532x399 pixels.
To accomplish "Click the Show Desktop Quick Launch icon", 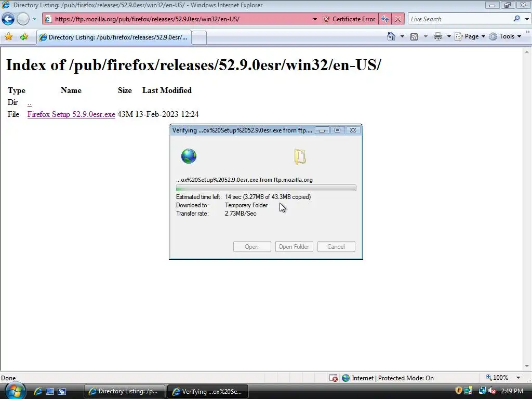I will click(x=50, y=392).
